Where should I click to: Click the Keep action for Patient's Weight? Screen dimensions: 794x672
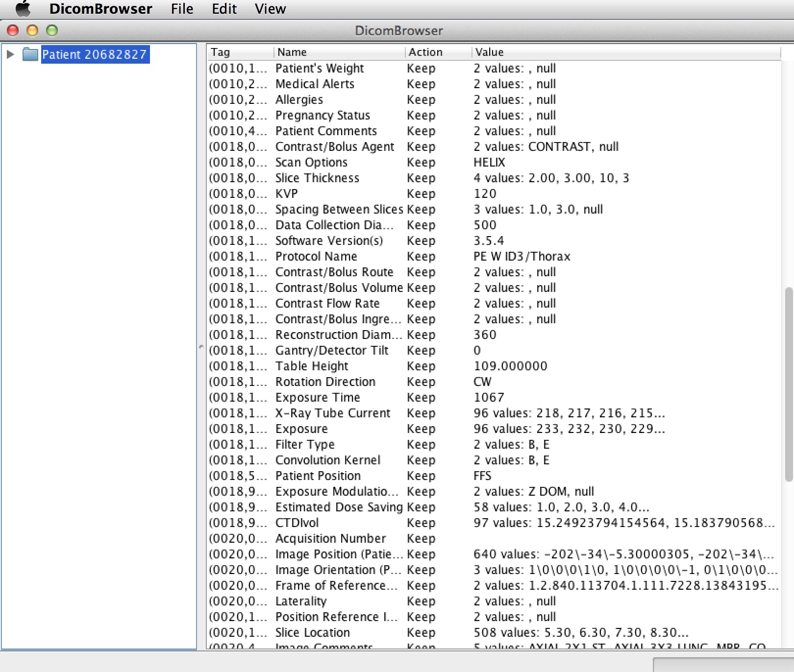tap(421, 68)
